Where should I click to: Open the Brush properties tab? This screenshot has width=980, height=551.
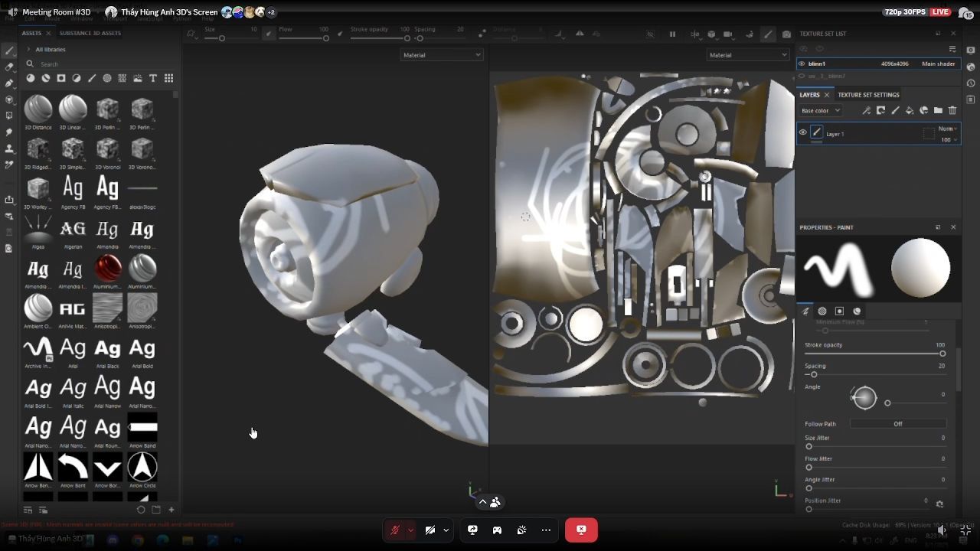click(x=805, y=311)
